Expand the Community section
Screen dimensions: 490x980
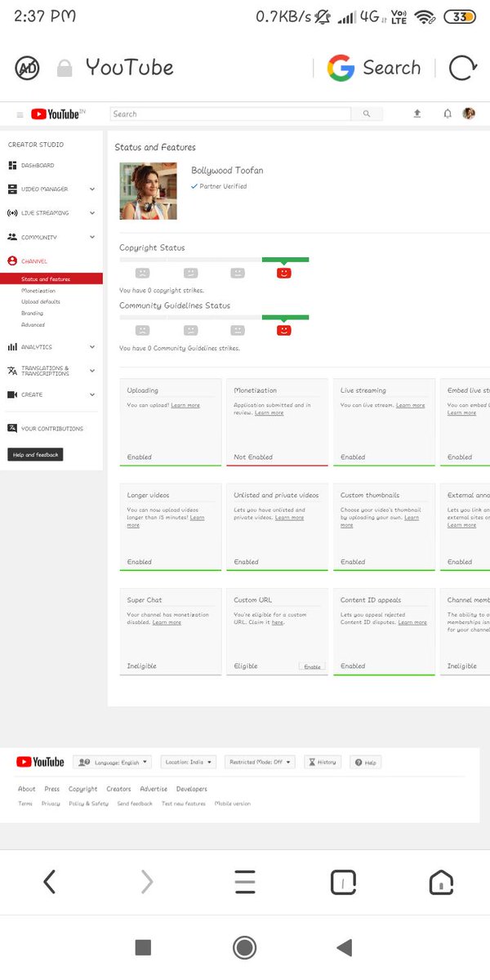tap(51, 238)
